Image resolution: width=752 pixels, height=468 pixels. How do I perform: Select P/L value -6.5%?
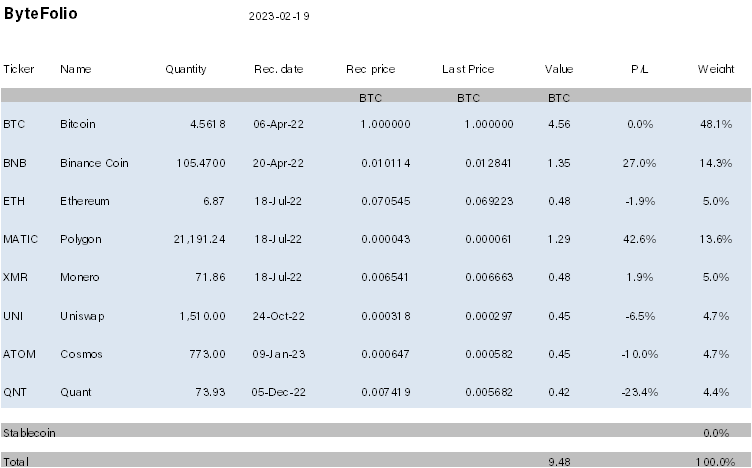coord(640,316)
